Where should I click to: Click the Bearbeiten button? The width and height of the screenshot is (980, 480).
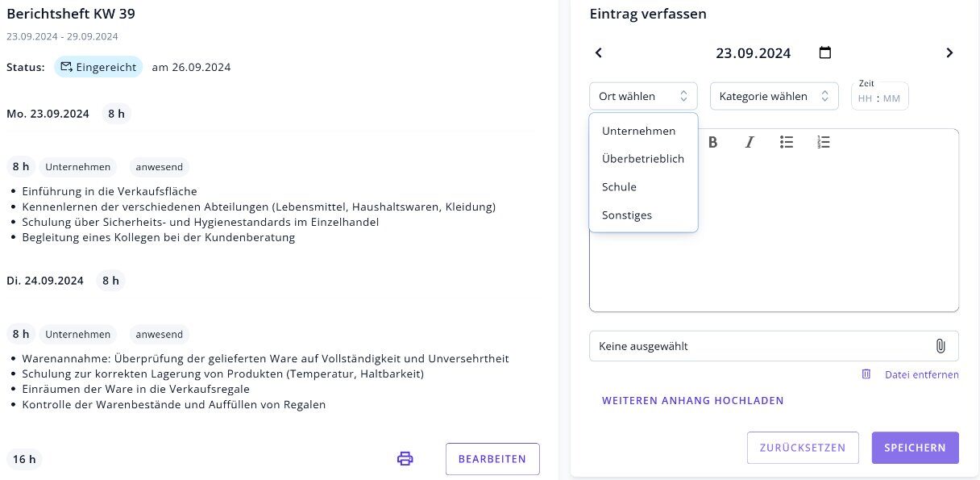tap(492, 459)
